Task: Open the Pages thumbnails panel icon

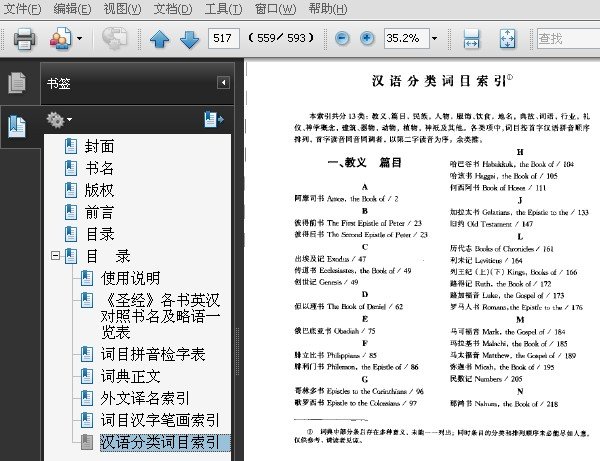Action: 17,83
